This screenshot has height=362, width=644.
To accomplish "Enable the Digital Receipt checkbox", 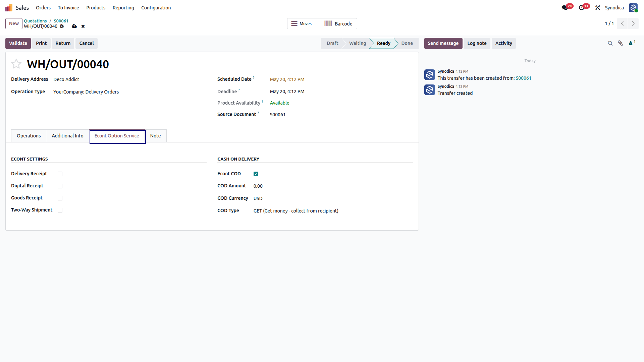I will (x=60, y=186).
